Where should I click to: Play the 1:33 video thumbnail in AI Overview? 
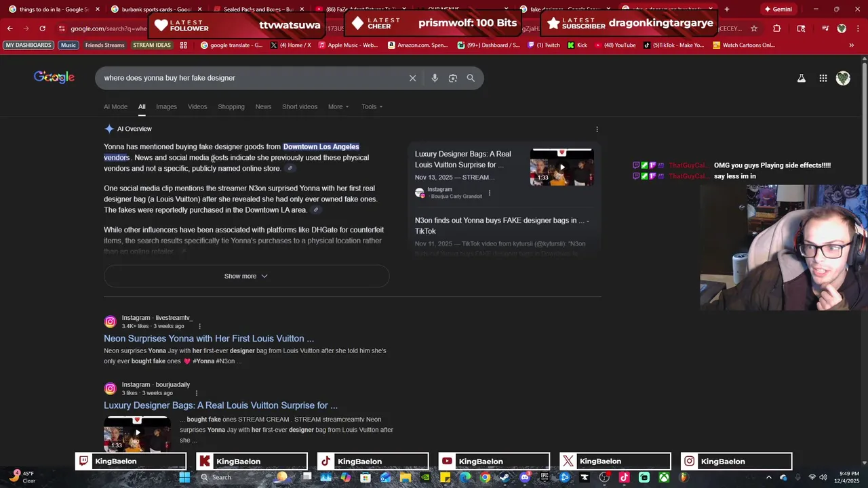pyautogui.click(x=562, y=167)
